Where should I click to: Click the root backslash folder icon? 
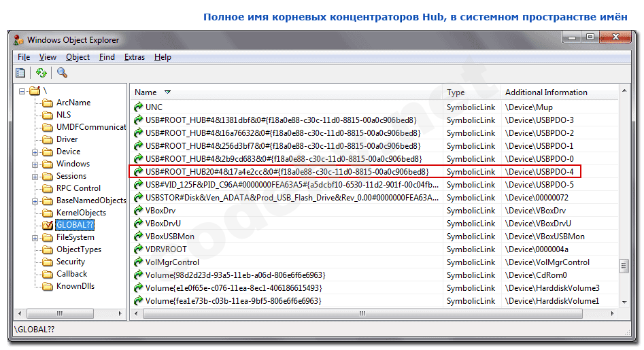[x=35, y=90]
